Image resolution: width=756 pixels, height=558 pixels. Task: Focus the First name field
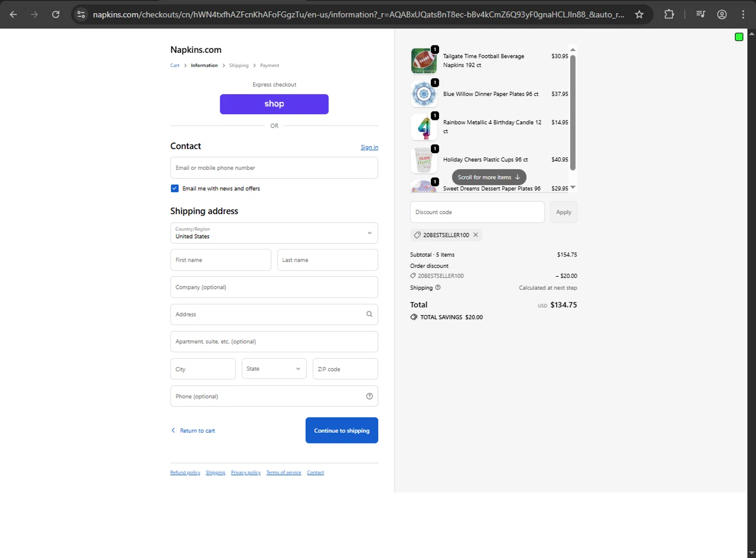[x=221, y=260]
